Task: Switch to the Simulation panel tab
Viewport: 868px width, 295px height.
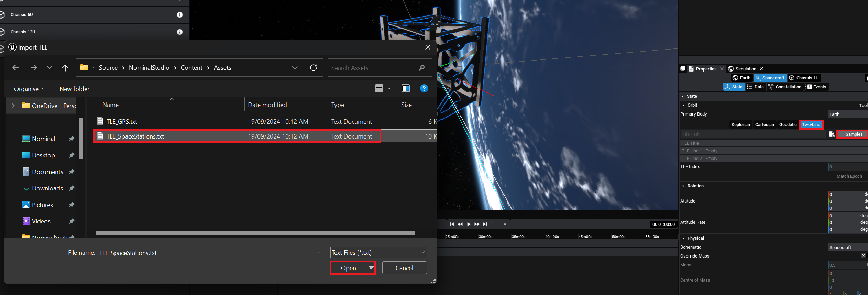Action: 742,69
